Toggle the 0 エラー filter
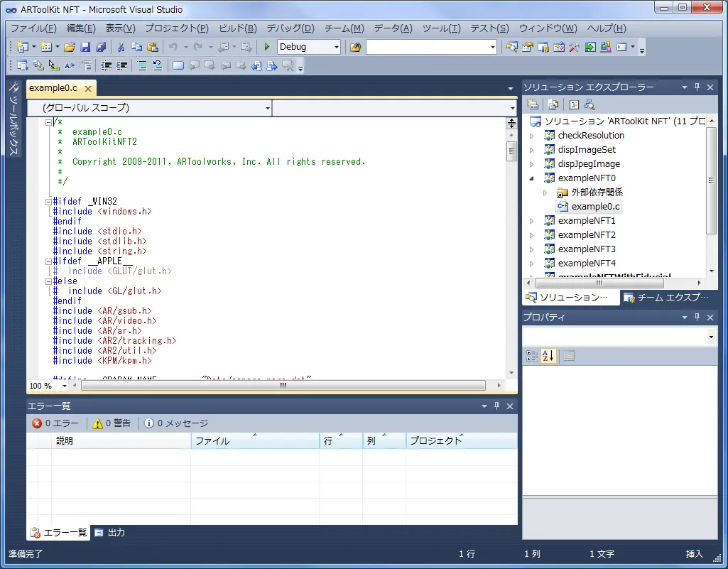The image size is (728, 569). coord(55,423)
